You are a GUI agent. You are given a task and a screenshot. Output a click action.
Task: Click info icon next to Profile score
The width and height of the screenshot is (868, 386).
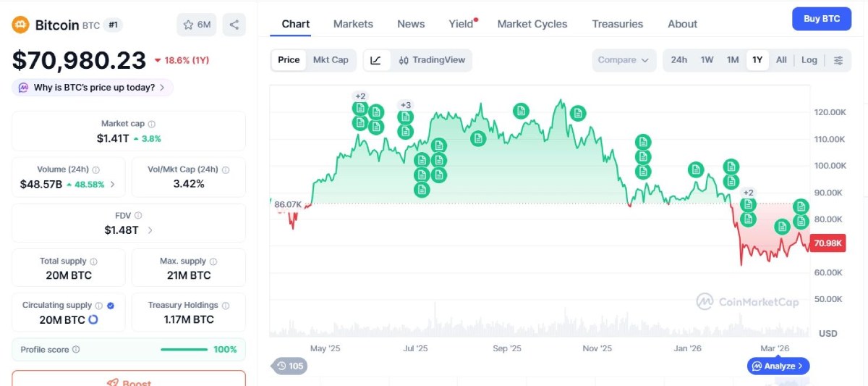[76, 350]
